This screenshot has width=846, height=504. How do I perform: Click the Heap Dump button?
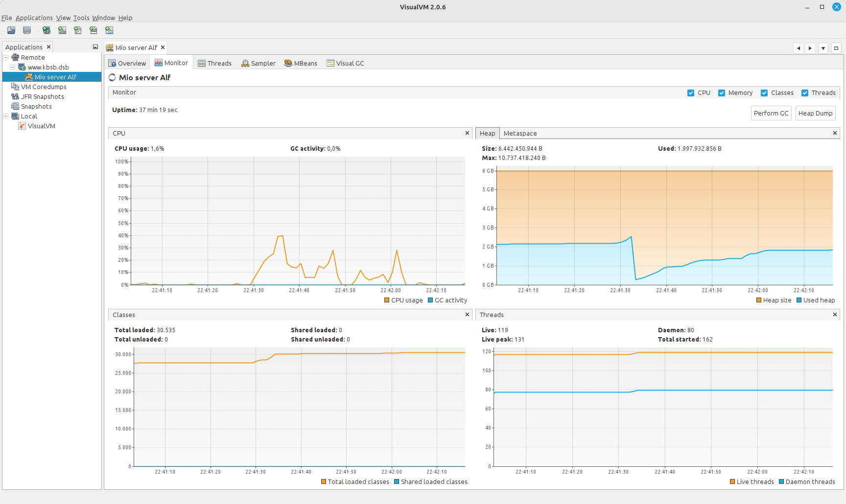click(x=815, y=113)
